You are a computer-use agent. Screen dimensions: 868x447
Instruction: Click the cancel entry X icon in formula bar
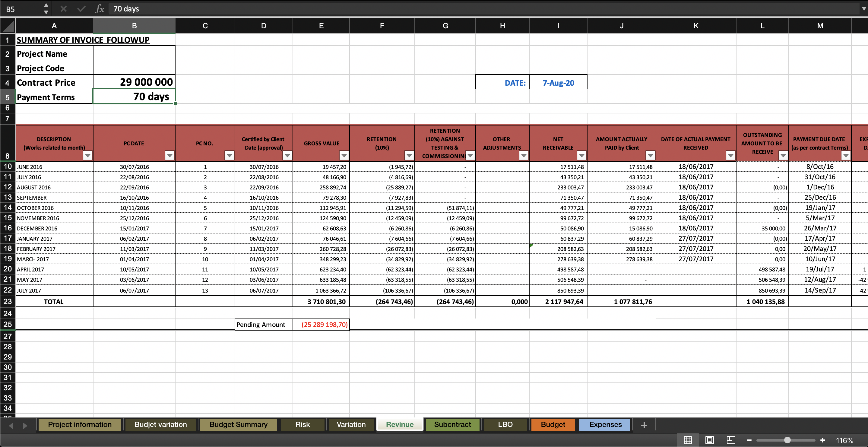click(x=63, y=9)
